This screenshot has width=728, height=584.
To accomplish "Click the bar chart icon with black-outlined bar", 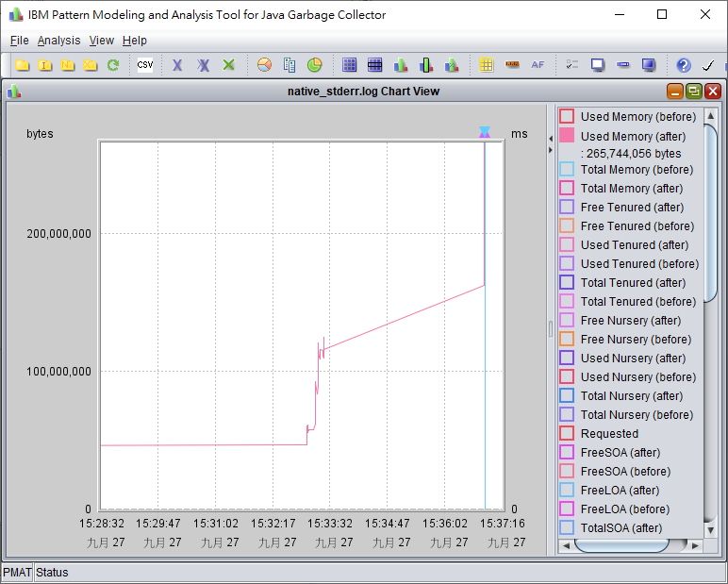I will 425,65.
